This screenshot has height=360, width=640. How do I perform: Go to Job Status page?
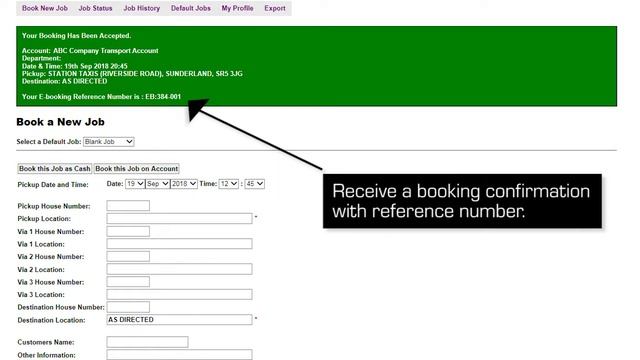pyautogui.click(x=95, y=8)
